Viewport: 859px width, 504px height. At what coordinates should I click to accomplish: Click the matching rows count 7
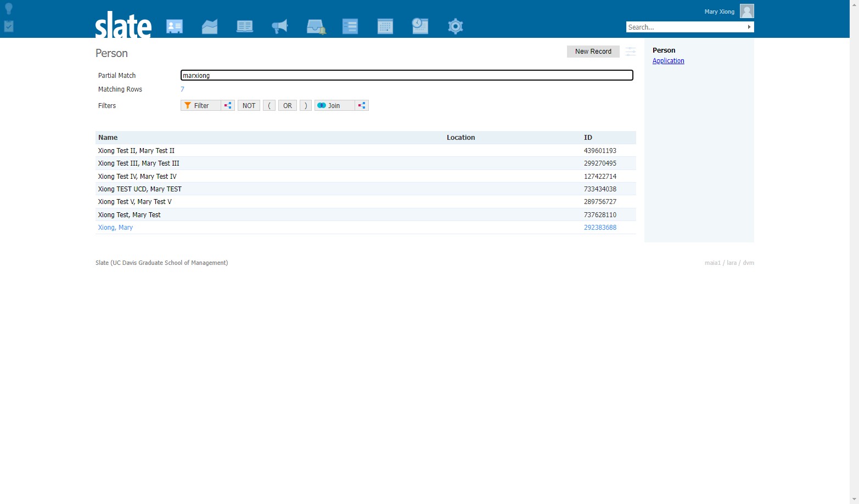pos(182,89)
